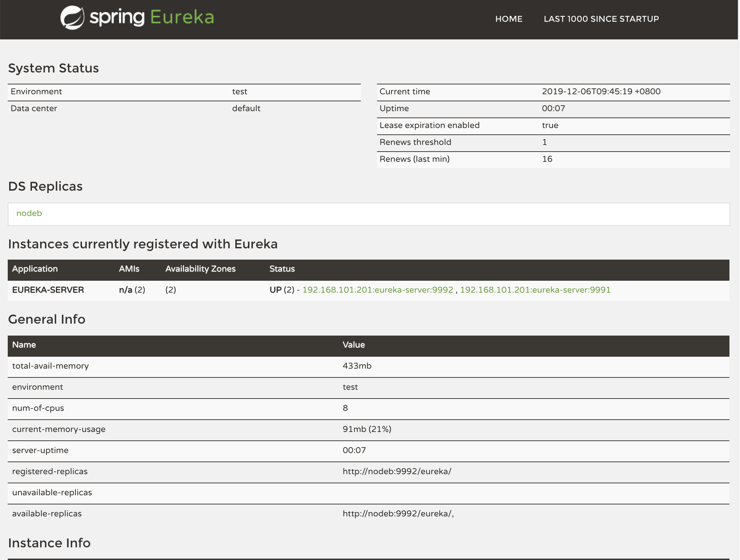The image size is (740, 560).
Task: Click the total-avail-memory value 433mb
Action: click(x=357, y=366)
